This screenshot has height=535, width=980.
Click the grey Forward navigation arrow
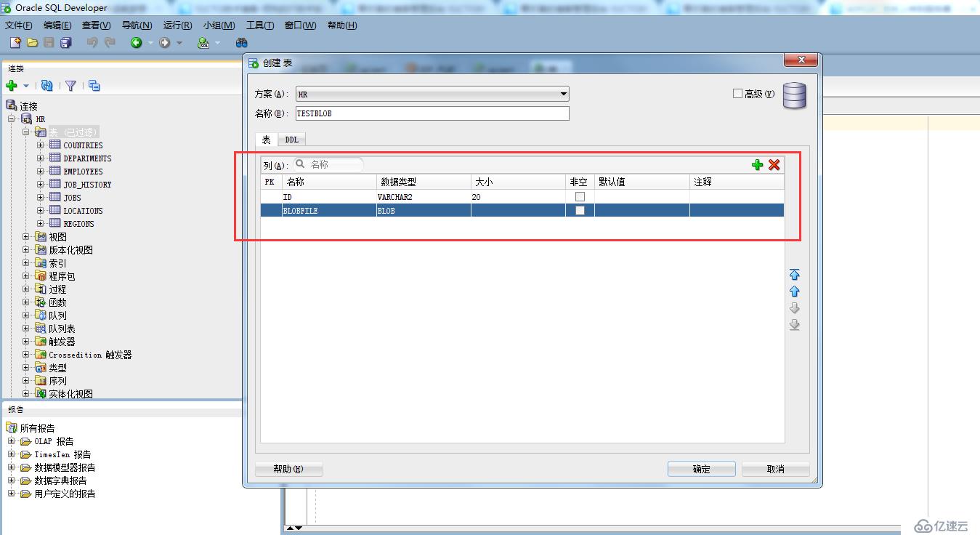(x=165, y=43)
